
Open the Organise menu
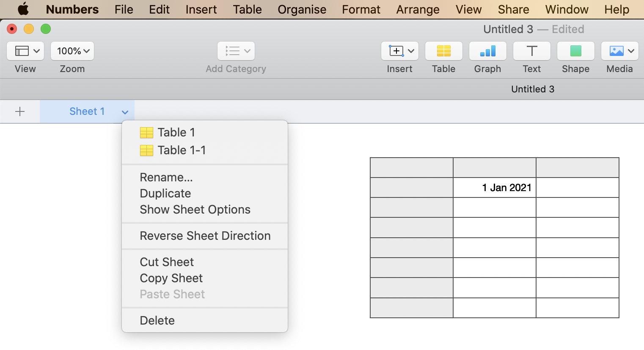pyautogui.click(x=302, y=9)
